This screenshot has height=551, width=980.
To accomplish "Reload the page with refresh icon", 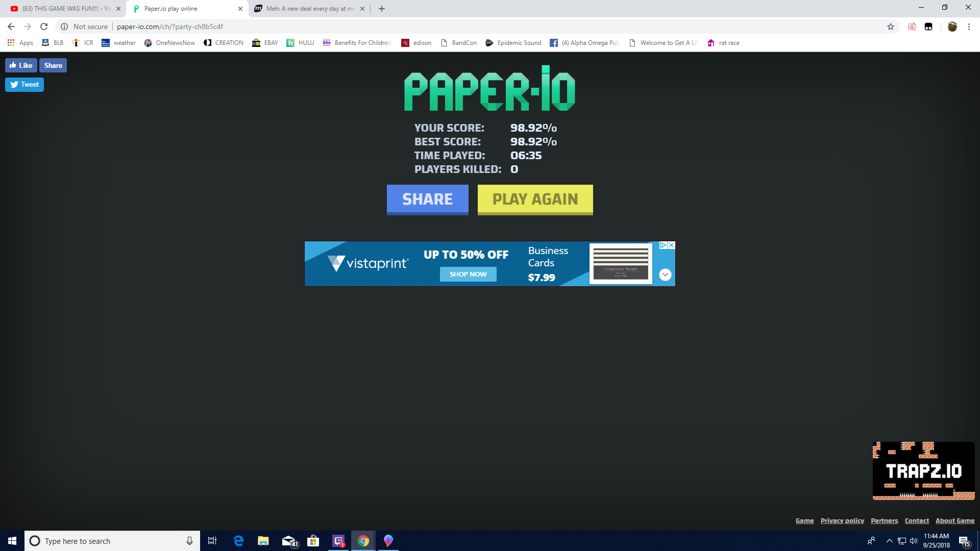I will click(x=44, y=27).
